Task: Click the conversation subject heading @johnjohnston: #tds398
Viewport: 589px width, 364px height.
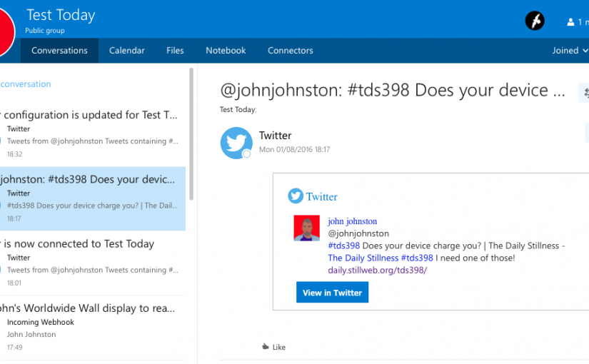Action: 393,90
